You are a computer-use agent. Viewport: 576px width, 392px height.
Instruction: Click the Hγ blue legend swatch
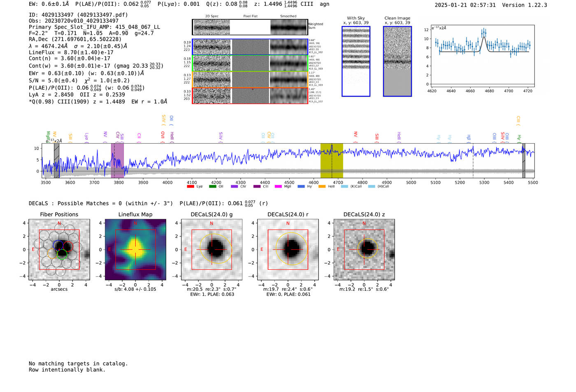(x=301, y=186)
